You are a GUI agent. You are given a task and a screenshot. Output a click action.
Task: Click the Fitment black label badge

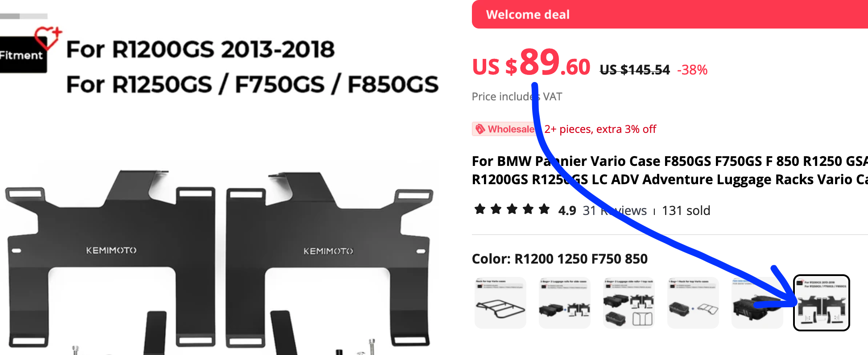pyautogui.click(x=22, y=55)
